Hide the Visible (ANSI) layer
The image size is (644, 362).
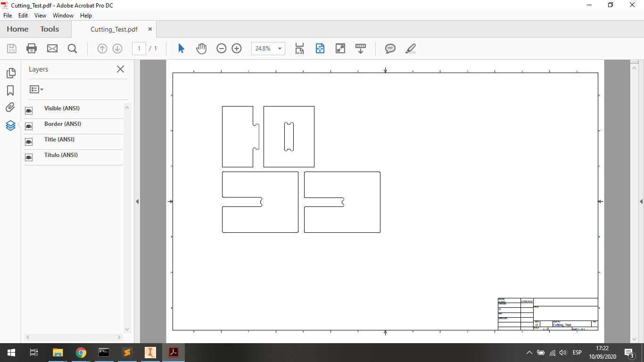click(29, 111)
